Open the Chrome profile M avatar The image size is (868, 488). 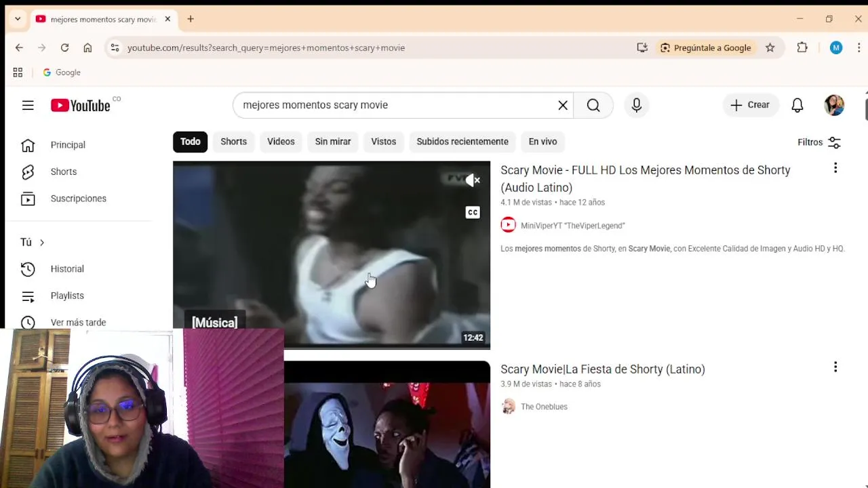[x=836, y=47]
